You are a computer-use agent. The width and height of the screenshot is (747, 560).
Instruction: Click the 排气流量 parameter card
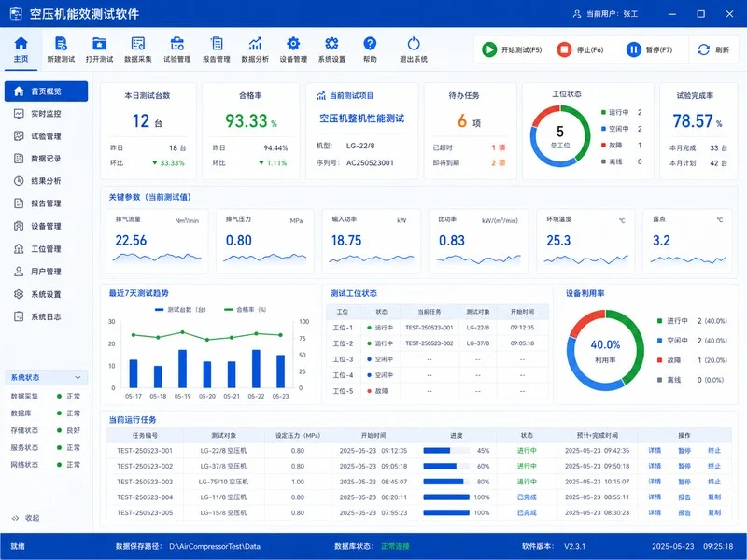157,241
